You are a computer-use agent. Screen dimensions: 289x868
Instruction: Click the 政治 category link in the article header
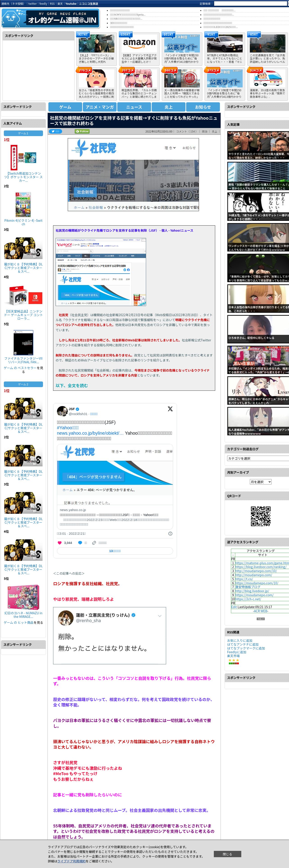pos(205,131)
